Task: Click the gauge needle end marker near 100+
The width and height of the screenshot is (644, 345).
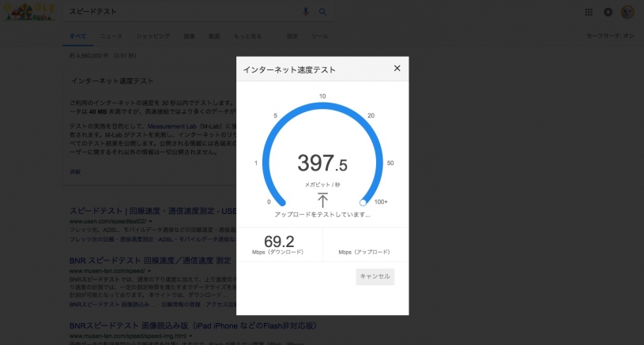Action: [363, 202]
